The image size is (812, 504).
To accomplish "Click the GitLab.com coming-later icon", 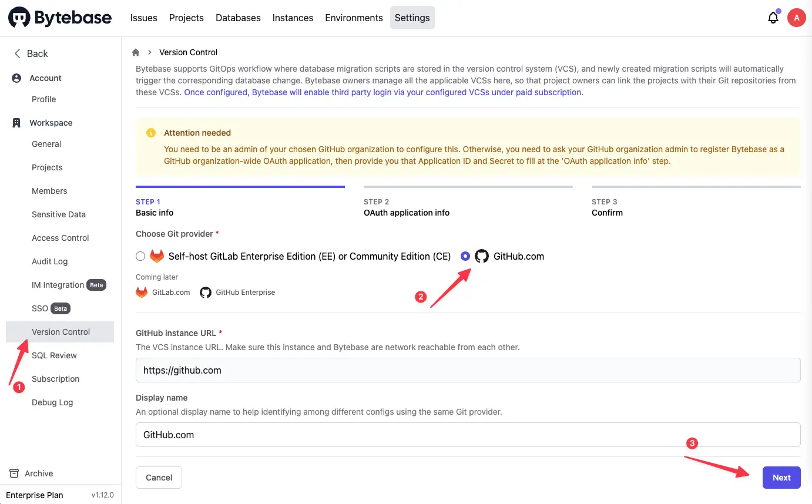I will coord(142,292).
